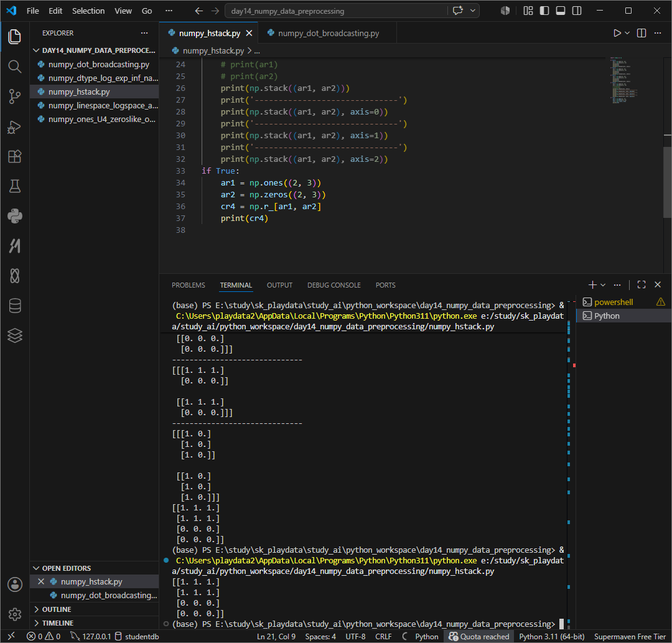Go back using the navigation arrow

point(199,11)
